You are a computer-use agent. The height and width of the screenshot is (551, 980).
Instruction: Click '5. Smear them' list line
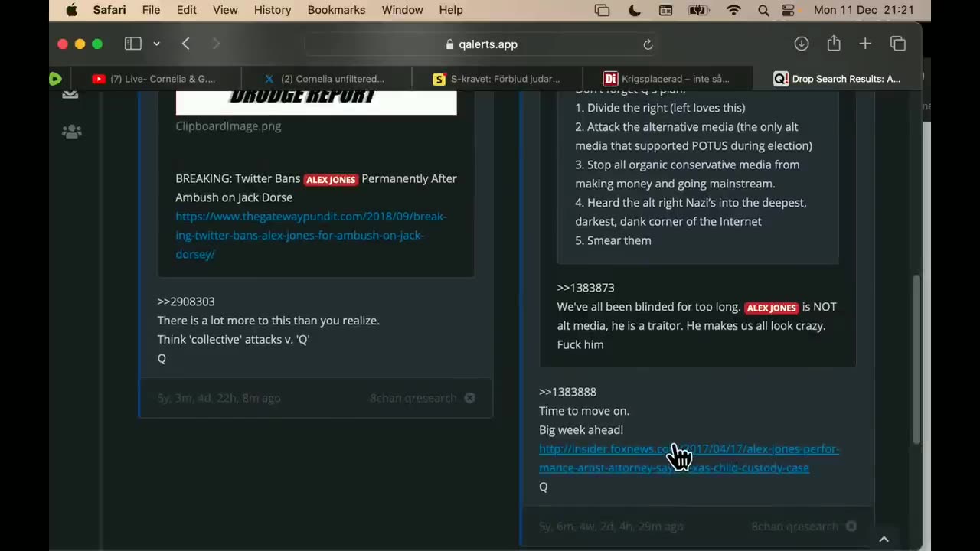click(x=613, y=240)
